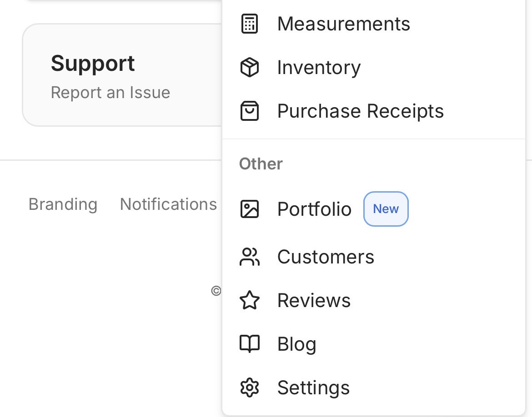Image resolution: width=532 pixels, height=417 pixels.
Task: Go to Purchase Receipts menu text
Action: click(361, 111)
